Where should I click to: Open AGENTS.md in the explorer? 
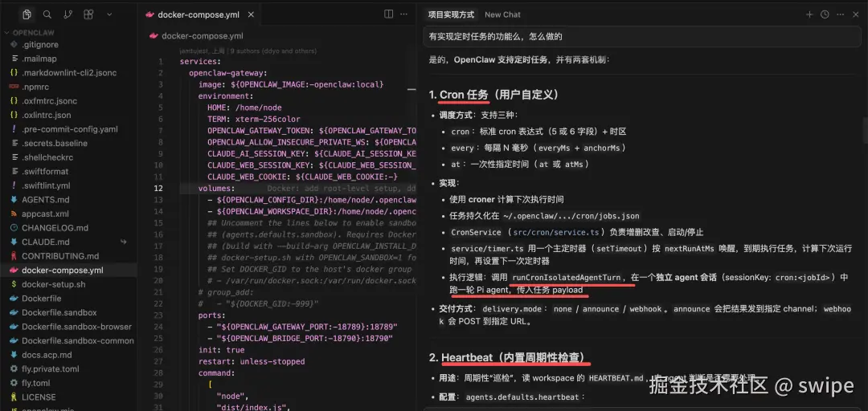click(x=45, y=200)
